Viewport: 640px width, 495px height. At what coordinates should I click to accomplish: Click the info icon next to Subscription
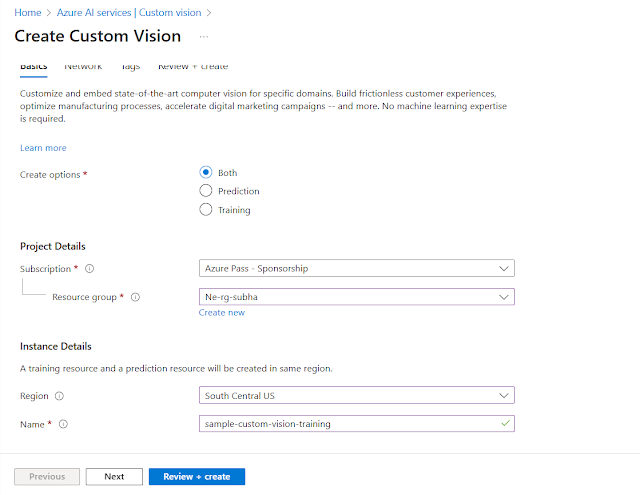tap(89, 269)
